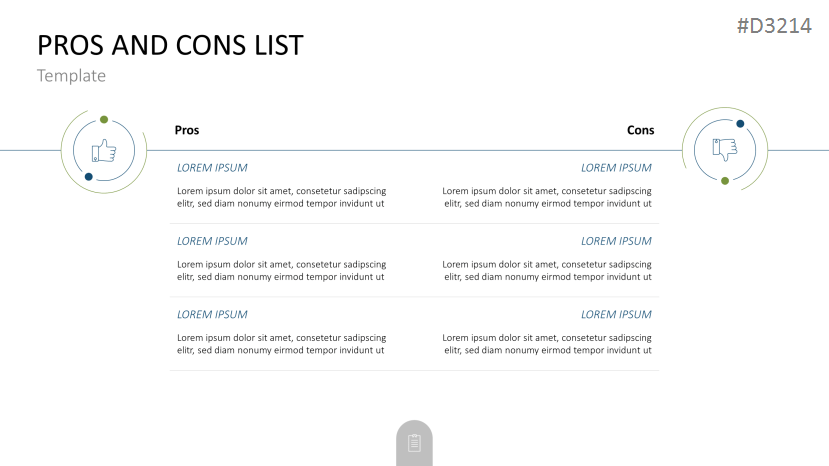Viewport: 829px width, 466px height.
Task: Select the dark blue dot near thumbs down
Action: click(740, 124)
